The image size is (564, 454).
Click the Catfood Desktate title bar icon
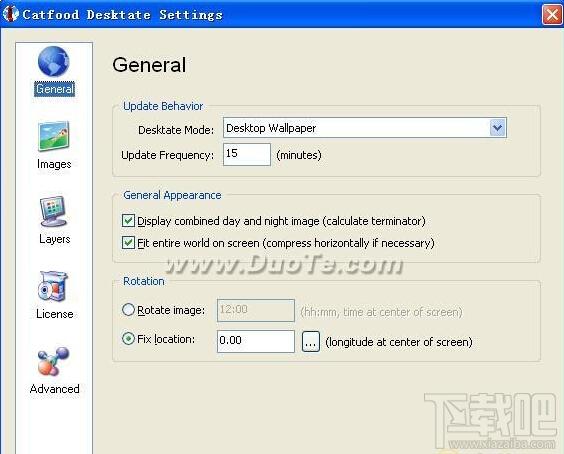tap(10, 14)
